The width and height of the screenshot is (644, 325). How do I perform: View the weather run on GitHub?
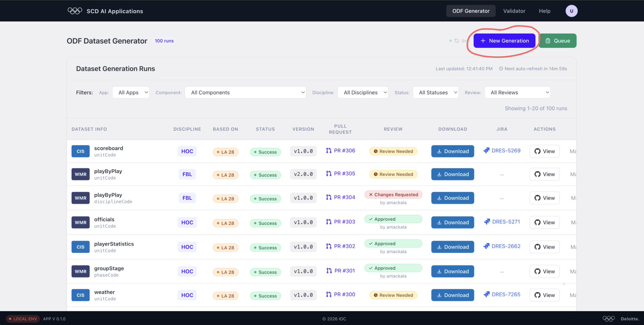(x=545, y=295)
